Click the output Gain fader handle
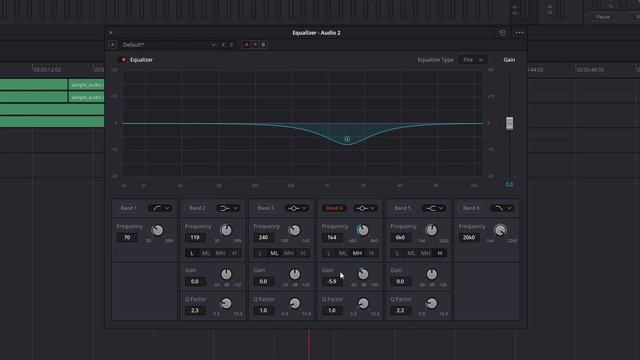This screenshot has width=640, height=360. tap(509, 123)
